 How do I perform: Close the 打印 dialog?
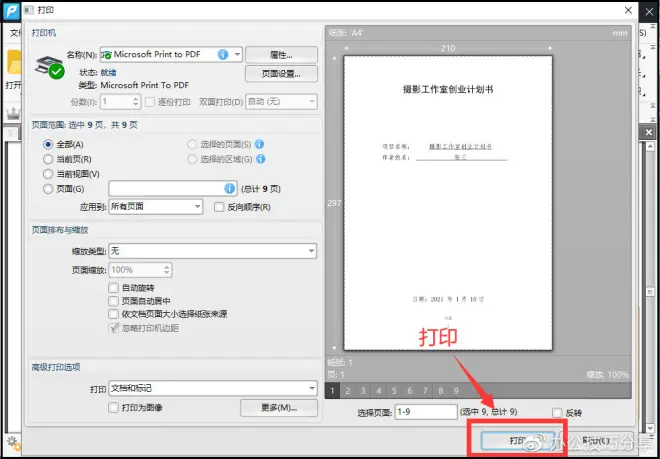point(628,10)
